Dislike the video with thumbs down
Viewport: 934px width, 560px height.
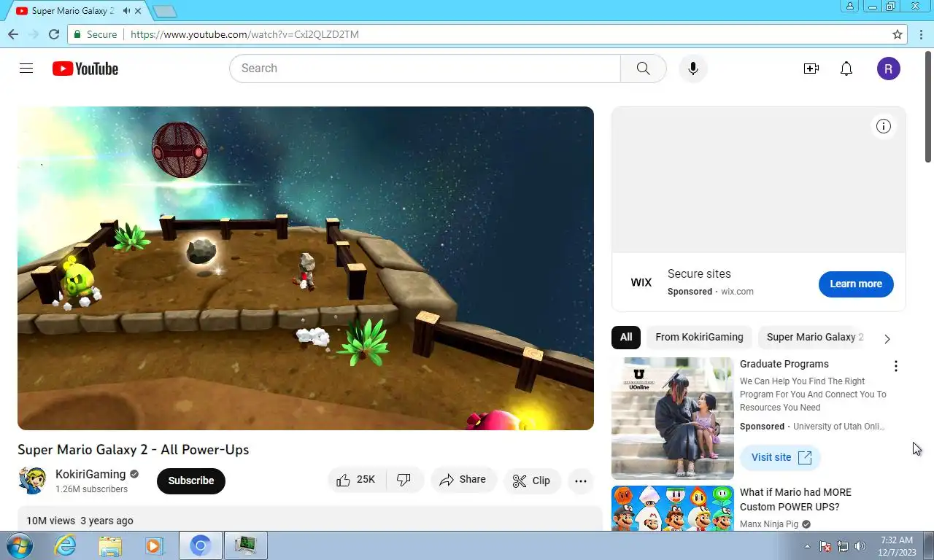[404, 480]
